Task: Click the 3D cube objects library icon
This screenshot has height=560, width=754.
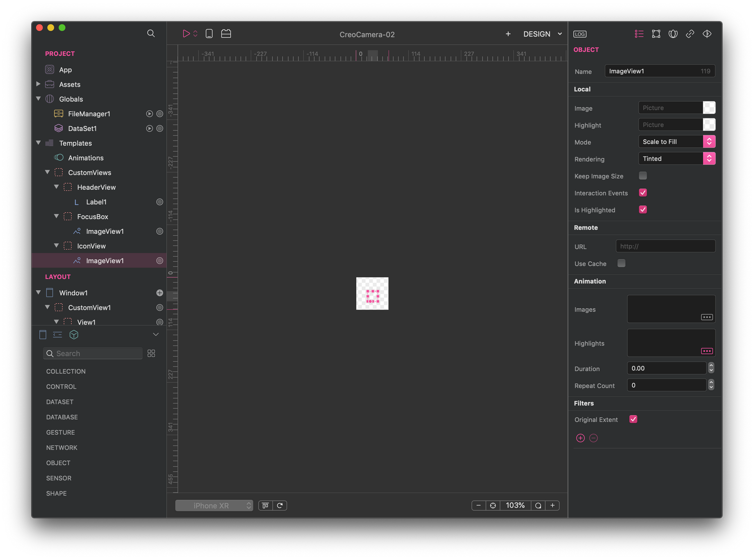Action: pyautogui.click(x=74, y=334)
